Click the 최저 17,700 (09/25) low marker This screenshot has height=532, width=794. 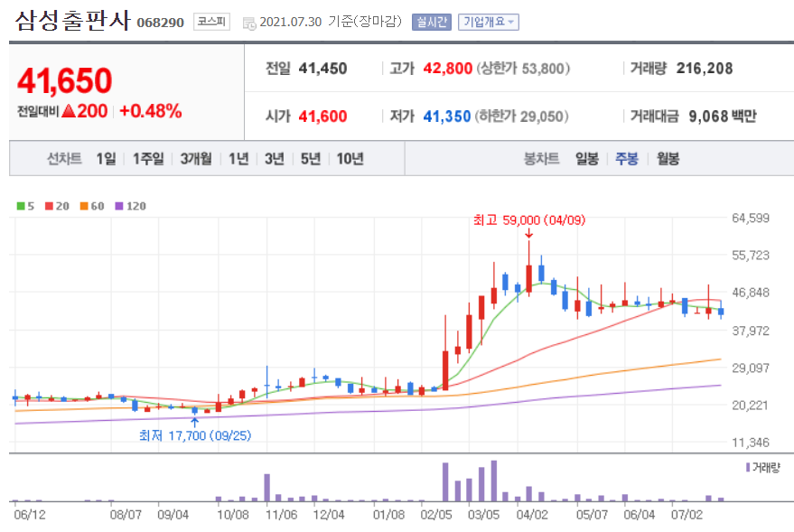coord(195,435)
